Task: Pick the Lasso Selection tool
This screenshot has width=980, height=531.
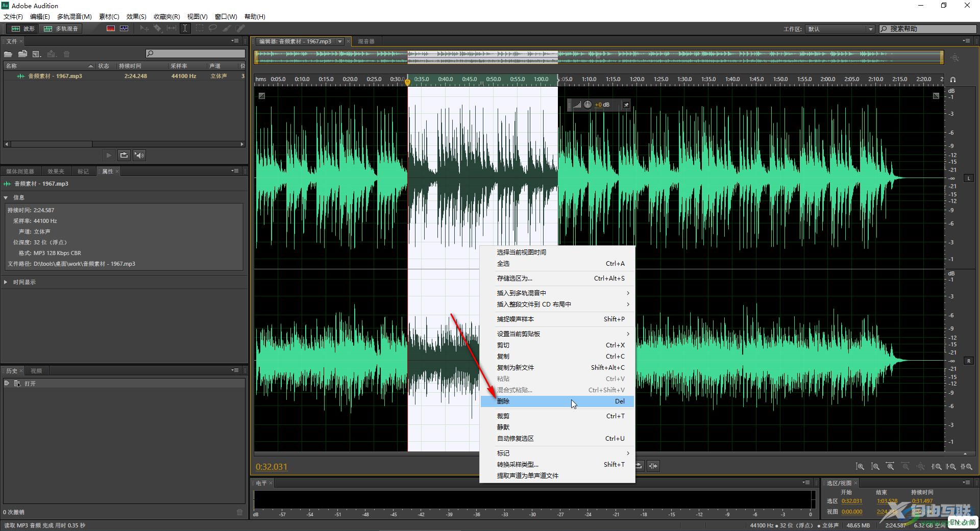Action: tap(213, 29)
